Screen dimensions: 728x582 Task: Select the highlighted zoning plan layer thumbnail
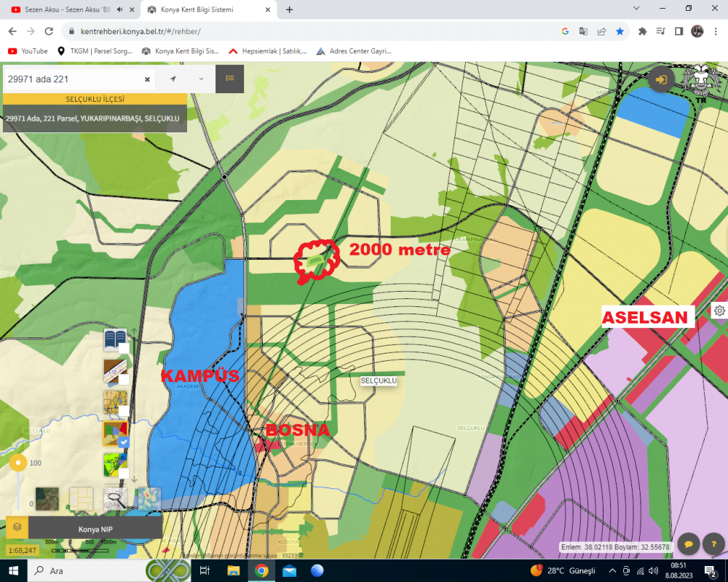[115, 434]
